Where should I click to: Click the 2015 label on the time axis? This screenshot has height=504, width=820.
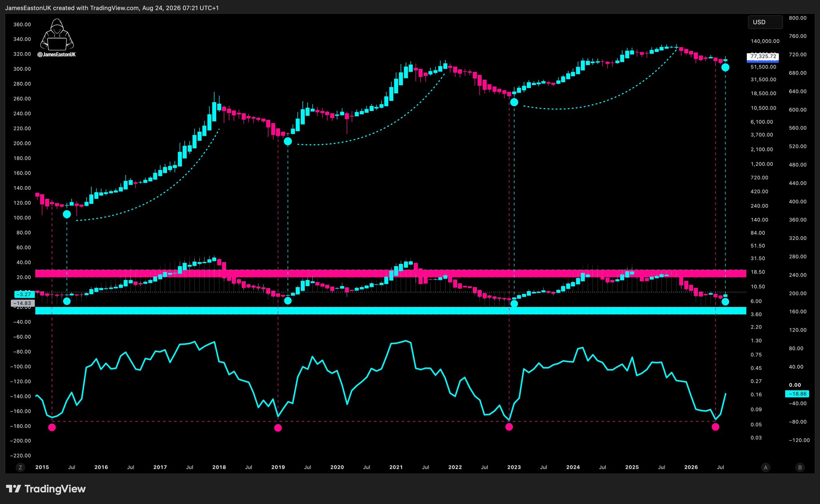point(42,467)
